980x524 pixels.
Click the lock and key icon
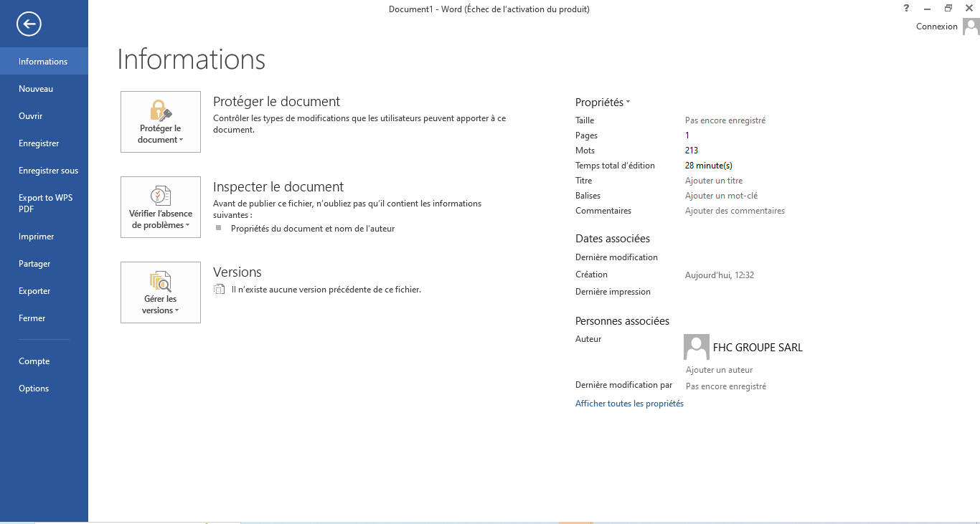click(161, 110)
